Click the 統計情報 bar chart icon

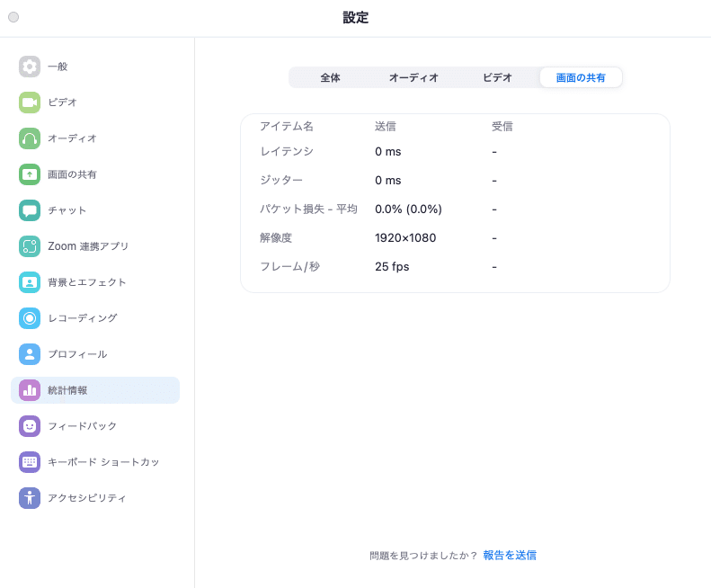pyautogui.click(x=30, y=390)
